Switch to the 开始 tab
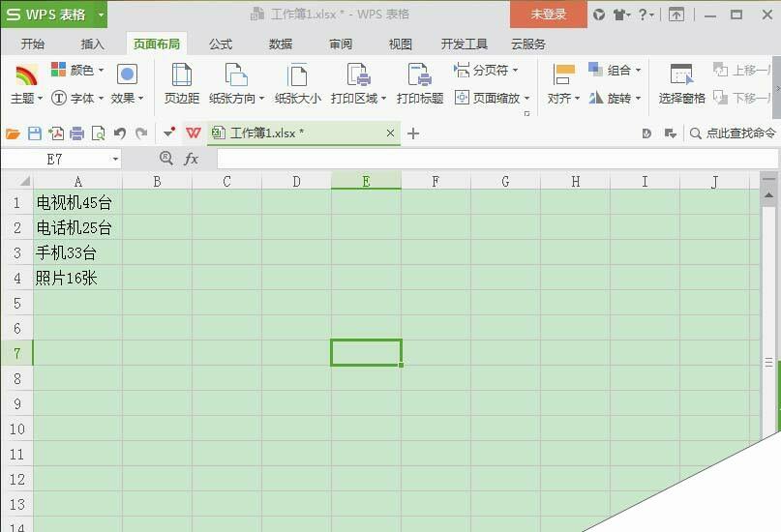The height and width of the screenshot is (532, 781). (32, 44)
